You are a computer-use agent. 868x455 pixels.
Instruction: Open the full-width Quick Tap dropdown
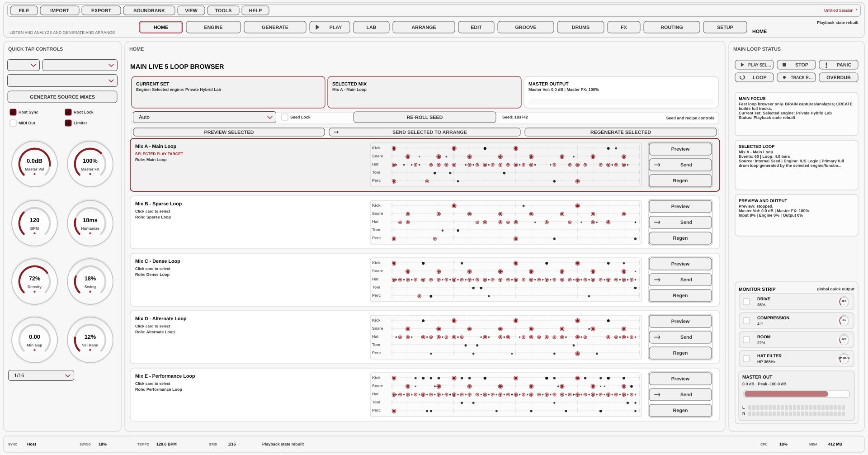click(62, 81)
